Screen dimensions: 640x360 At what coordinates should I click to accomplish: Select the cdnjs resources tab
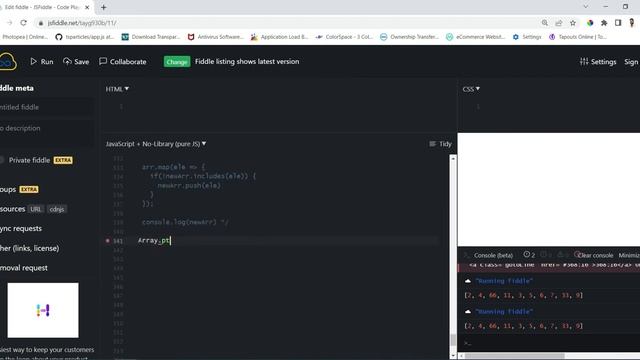click(57, 209)
